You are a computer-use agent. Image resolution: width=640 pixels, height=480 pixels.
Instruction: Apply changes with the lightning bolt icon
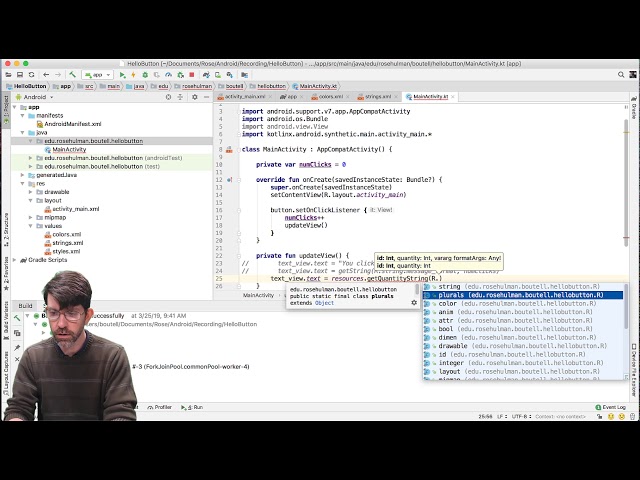point(133,75)
